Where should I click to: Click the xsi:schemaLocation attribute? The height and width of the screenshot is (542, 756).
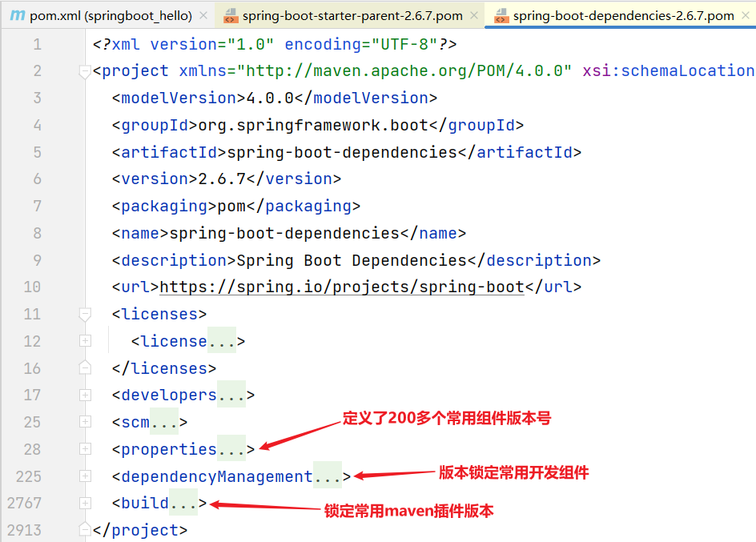point(669,71)
